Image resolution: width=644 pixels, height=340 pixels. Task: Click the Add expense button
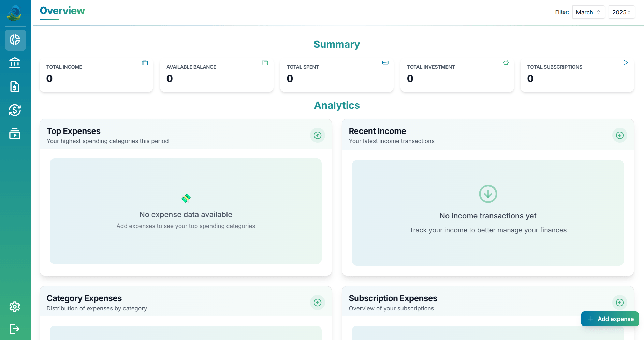tap(610, 319)
